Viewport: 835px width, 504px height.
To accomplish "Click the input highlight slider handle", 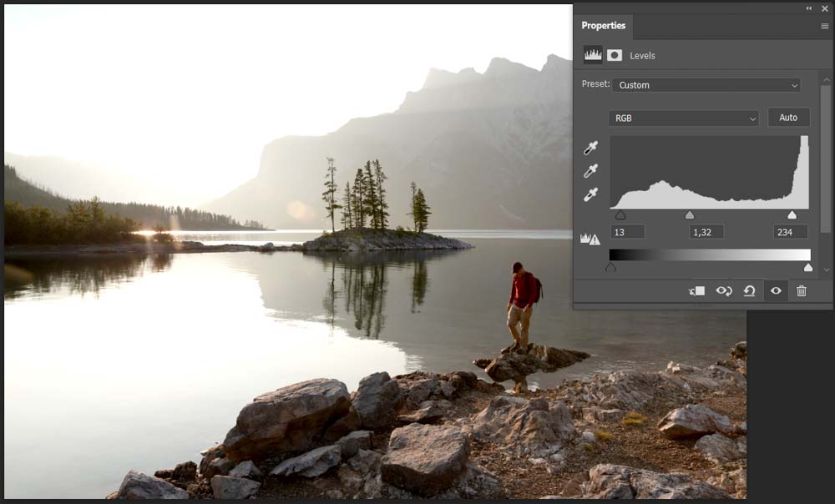I will pos(792,215).
